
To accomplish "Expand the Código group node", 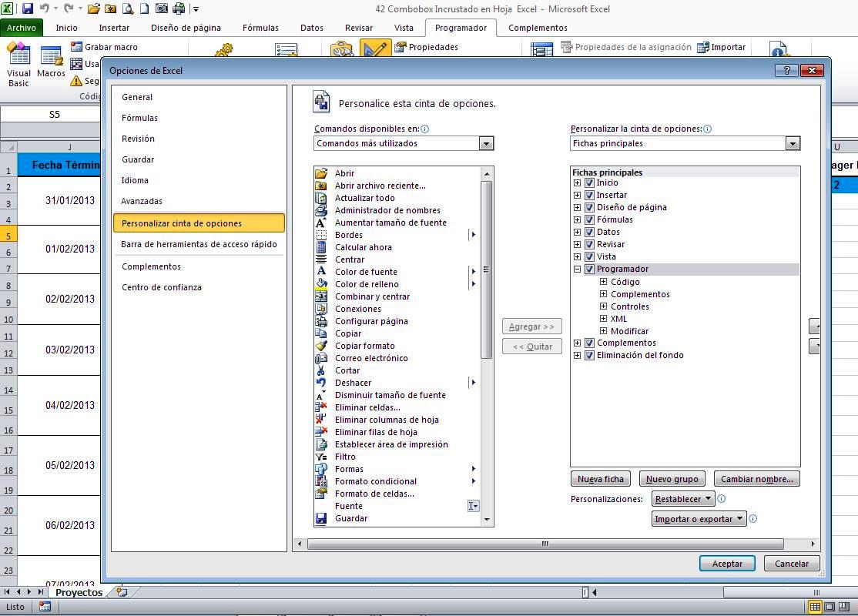I will click(603, 282).
